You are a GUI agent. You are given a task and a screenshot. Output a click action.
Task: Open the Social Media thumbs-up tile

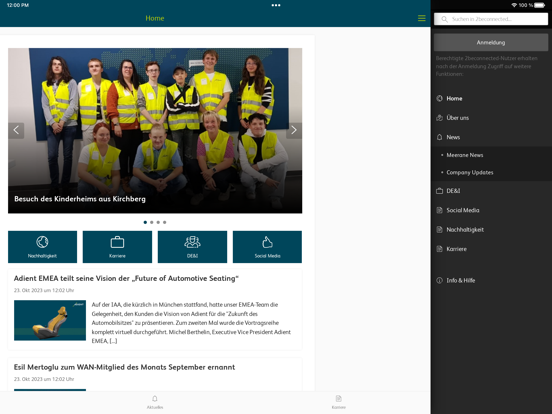click(x=267, y=247)
